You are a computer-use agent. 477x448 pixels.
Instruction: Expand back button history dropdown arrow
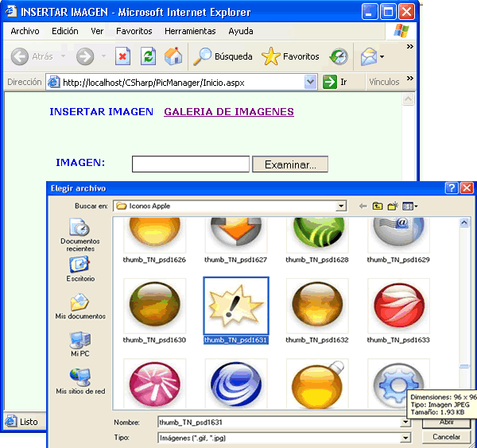pos(64,56)
